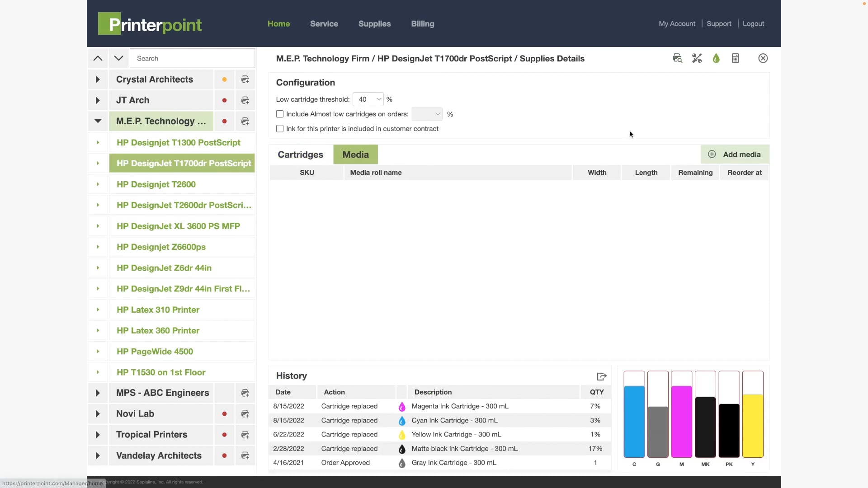Expand Vandelay Architects customer
The height and width of the screenshot is (488, 868).
click(x=98, y=455)
